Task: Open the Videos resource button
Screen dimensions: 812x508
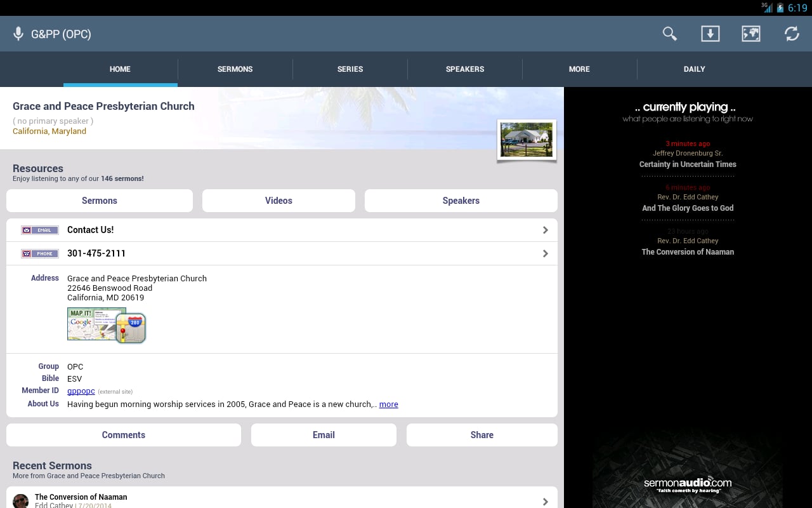Action: [278, 201]
